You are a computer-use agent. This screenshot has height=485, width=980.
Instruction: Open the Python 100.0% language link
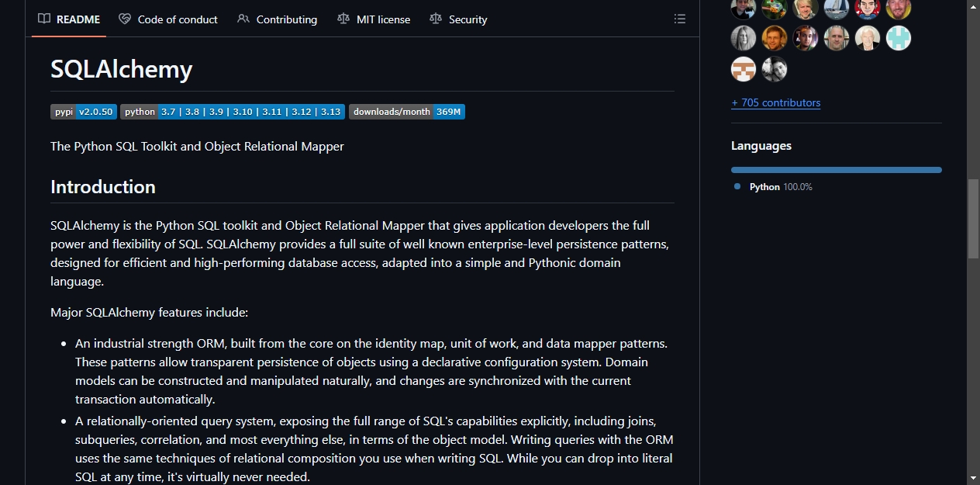pos(780,187)
